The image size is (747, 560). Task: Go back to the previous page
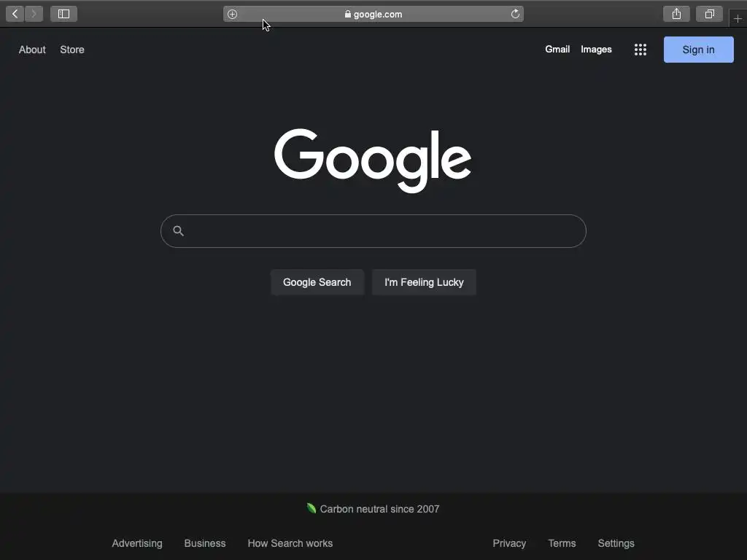tap(15, 14)
